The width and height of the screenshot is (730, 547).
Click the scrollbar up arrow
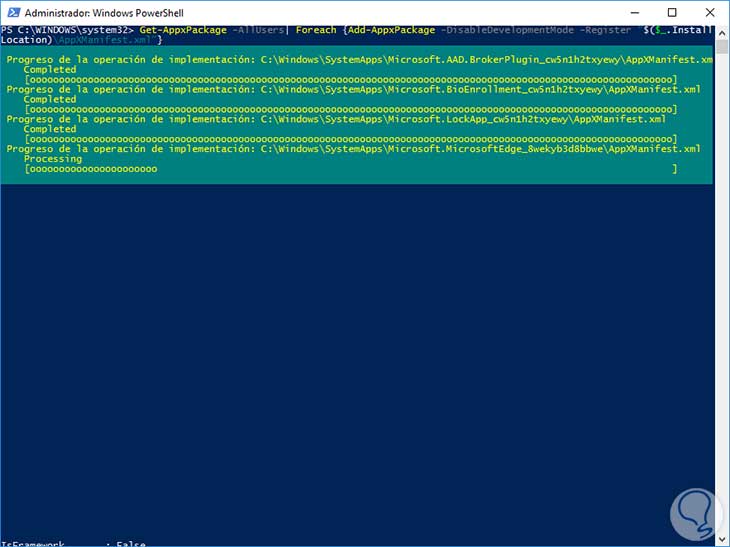(722, 33)
